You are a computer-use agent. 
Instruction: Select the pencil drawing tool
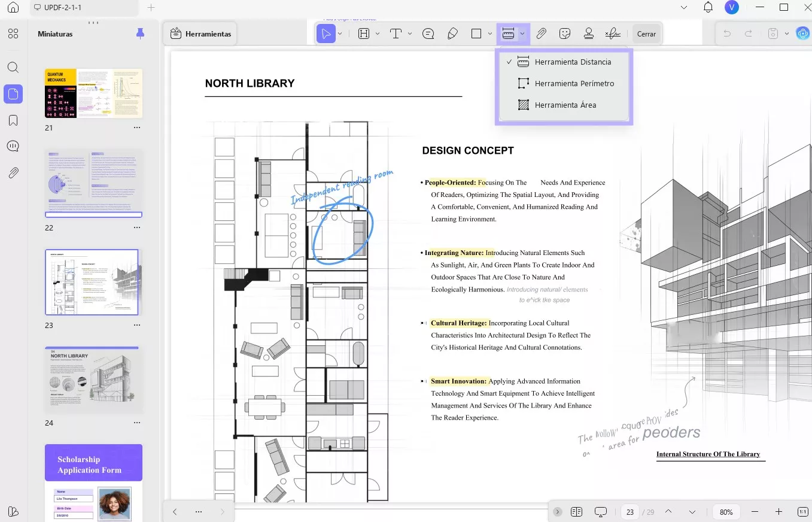(453, 34)
